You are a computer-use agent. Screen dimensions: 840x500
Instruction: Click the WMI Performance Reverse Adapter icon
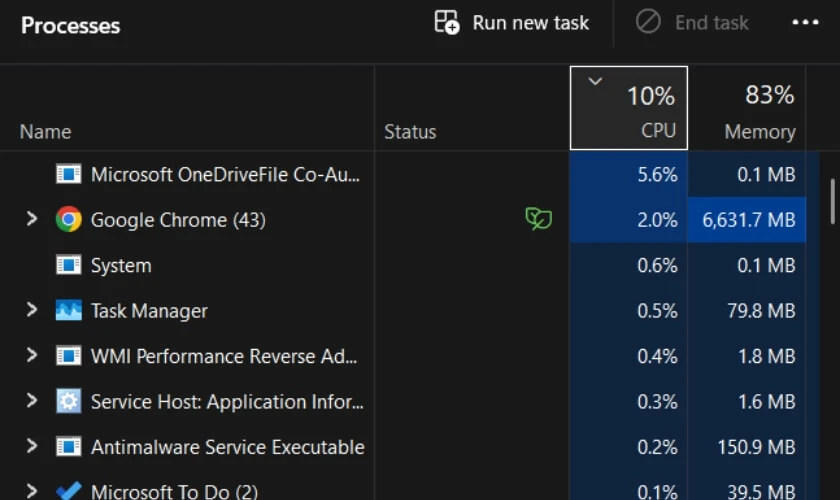pyautogui.click(x=69, y=356)
